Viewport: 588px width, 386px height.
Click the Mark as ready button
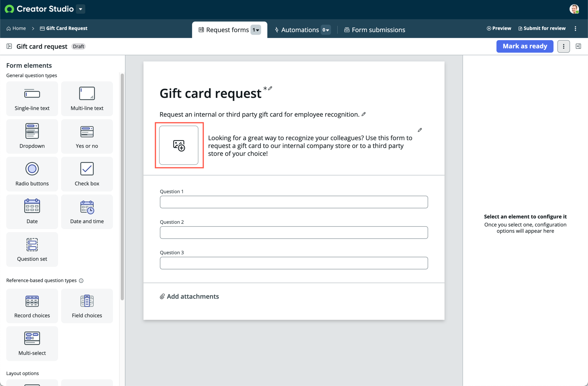pyautogui.click(x=525, y=46)
